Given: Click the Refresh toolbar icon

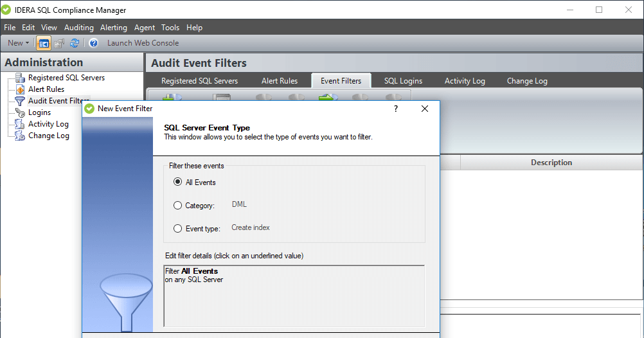Looking at the screenshot, I should coord(75,43).
